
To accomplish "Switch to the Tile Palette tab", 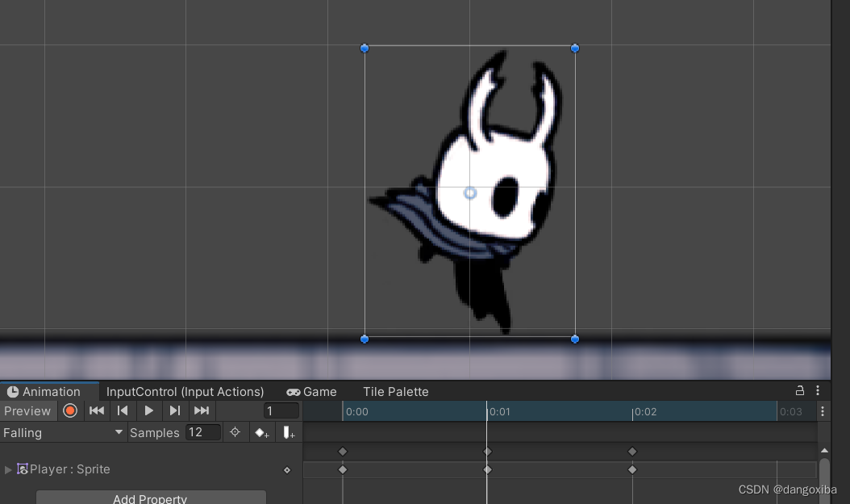I will [x=396, y=391].
